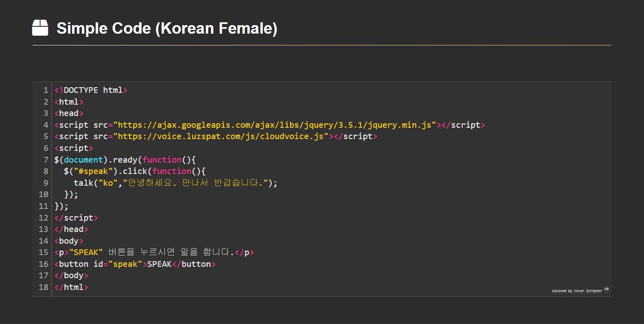The height and width of the screenshot is (324, 644).
Task: Click the "Simple Code (Korean Female)" heading
Action: (167, 28)
